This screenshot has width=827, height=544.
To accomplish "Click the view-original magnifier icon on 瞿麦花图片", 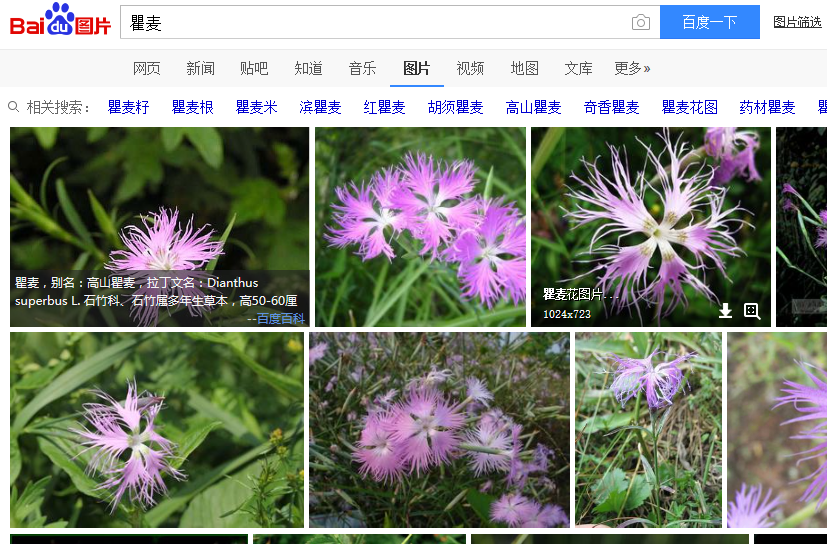I will coord(752,311).
